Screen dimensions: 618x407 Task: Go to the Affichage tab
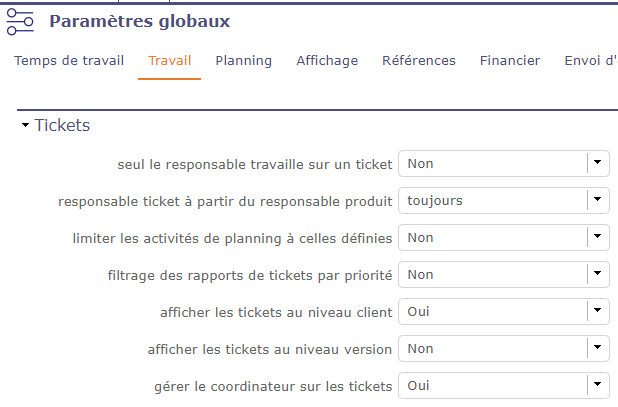click(x=327, y=61)
